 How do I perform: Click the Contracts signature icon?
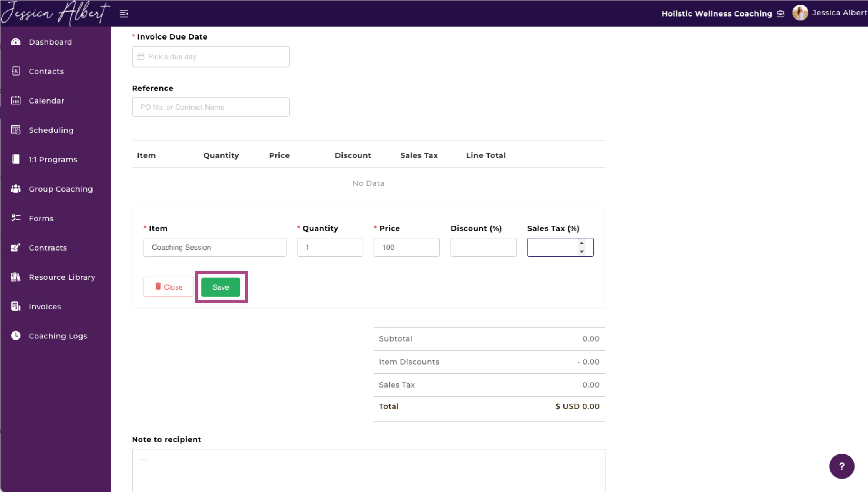(16, 248)
